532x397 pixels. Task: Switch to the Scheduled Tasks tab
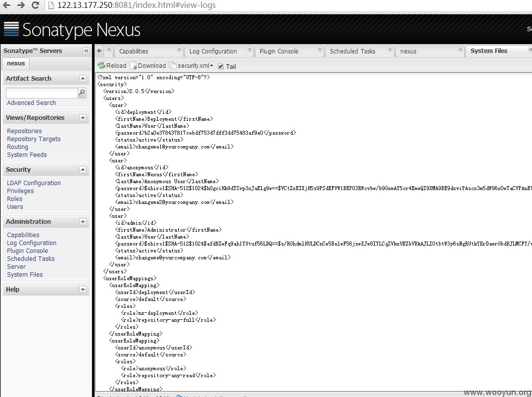[x=352, y=51]
